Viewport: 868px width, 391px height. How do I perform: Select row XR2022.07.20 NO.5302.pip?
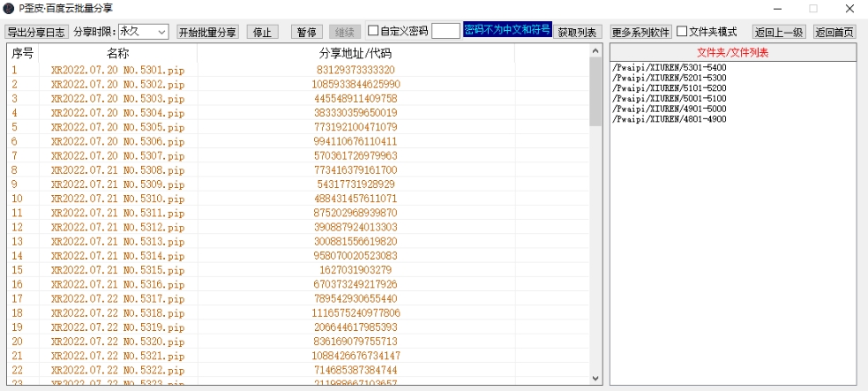point(298,84)
